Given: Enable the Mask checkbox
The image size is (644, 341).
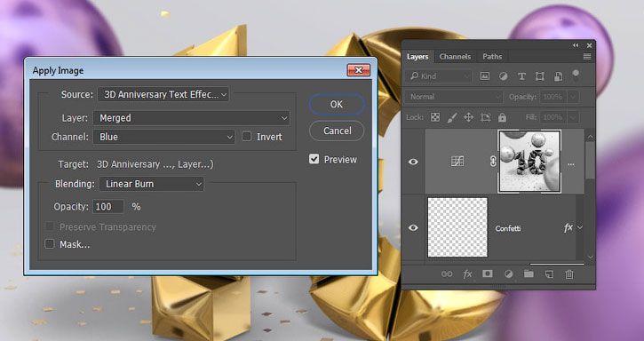Looking at the screenshot, I should pos(49,244).
